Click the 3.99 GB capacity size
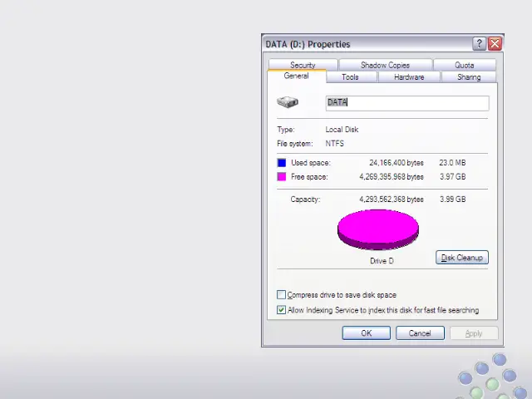Viewport: 532px width, 399px height. pos(452,199)
